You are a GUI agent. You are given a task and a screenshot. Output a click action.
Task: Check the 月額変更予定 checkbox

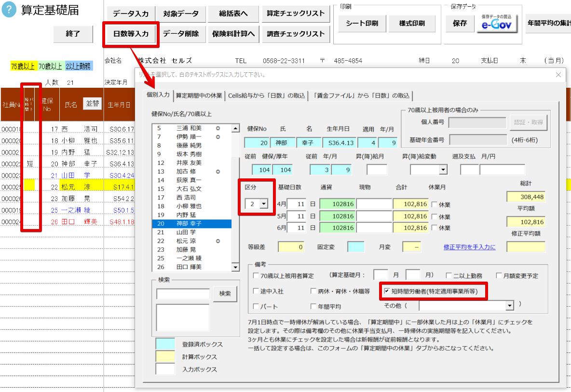click(499, 276)
